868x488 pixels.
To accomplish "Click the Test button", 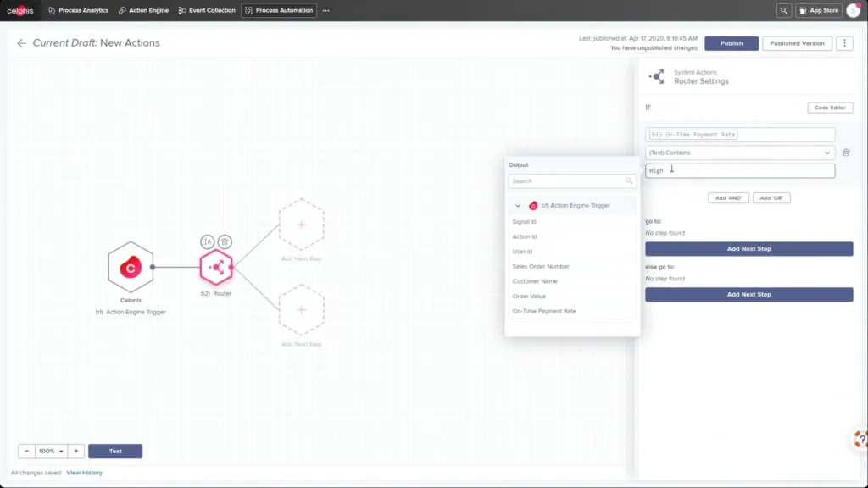I will click(115, 451).
